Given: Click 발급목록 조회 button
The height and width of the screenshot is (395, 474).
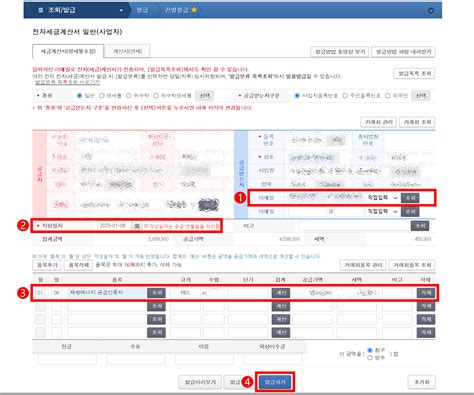Looking at the screenshot, I should click(415, 73).
